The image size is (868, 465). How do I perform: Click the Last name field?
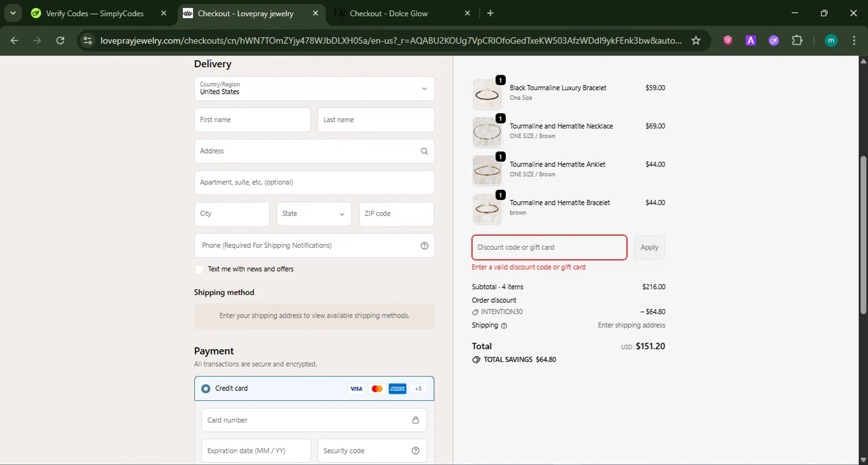tap(376, 120)
